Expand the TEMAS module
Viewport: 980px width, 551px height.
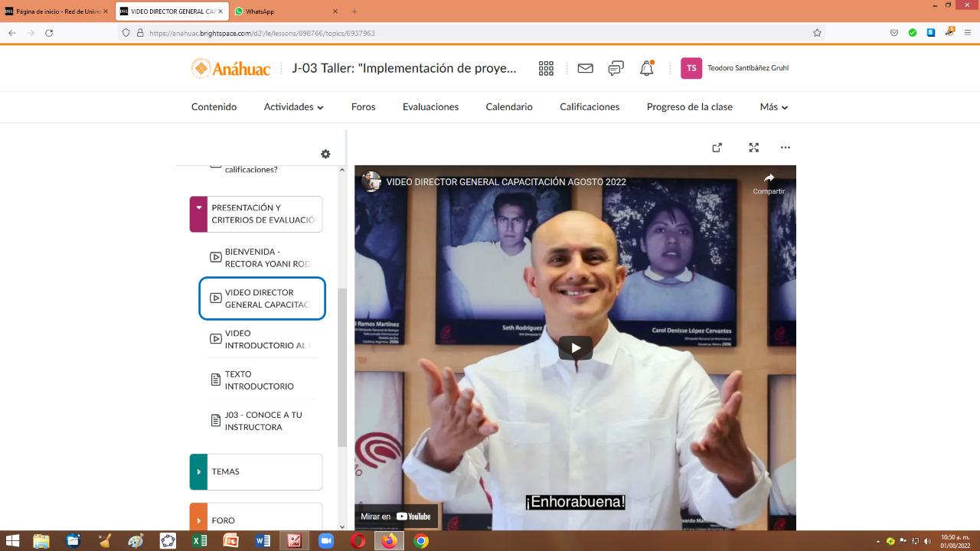pos(199,471)
